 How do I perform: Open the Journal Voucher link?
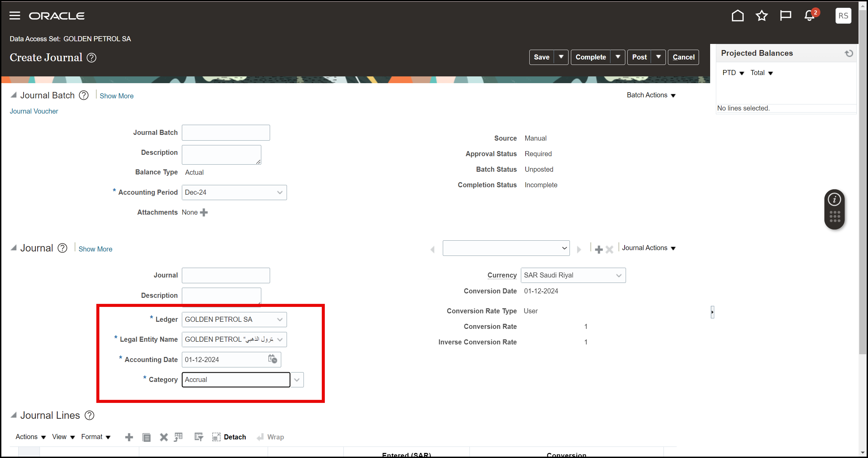tap(34, 111)
